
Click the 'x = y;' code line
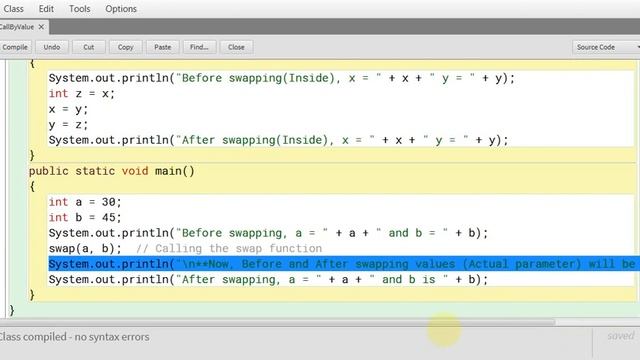click(68, 109)
